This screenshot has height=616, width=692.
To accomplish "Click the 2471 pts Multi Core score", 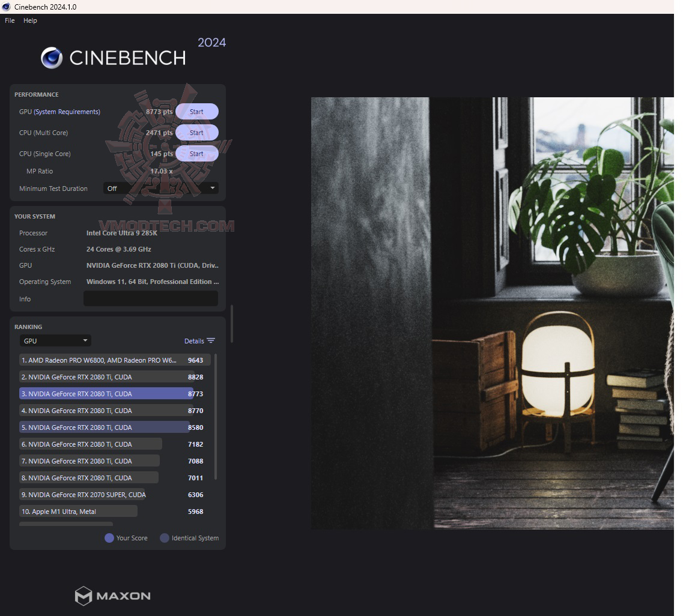I will coord(159,133).
